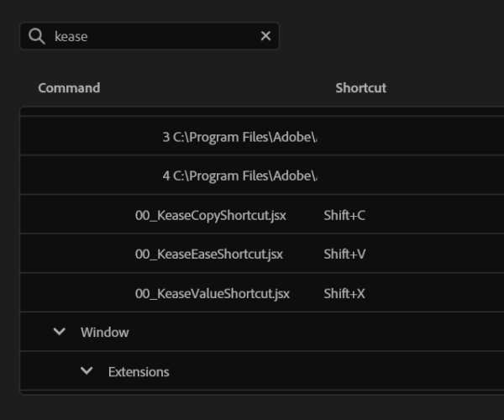
Task: Collapse the Window group chevron
Action: tap(60, 331)
